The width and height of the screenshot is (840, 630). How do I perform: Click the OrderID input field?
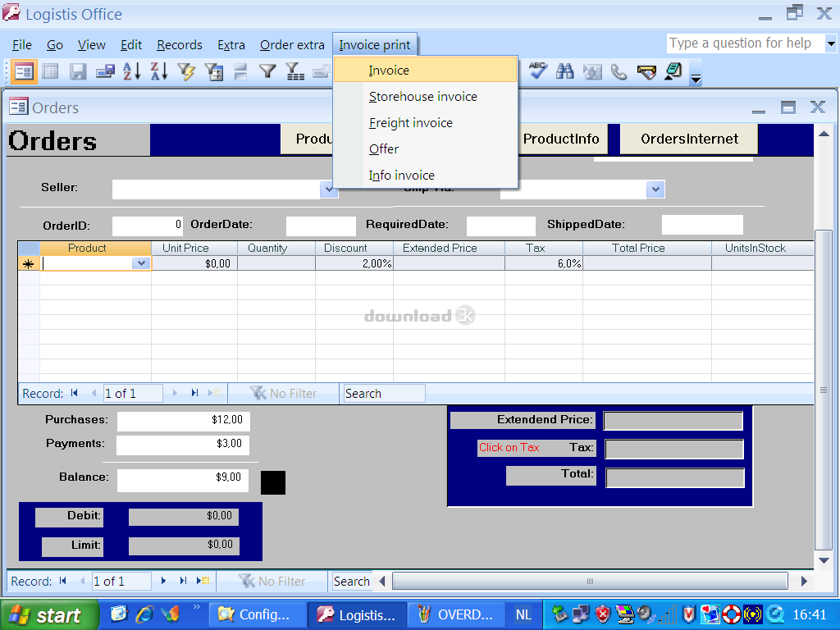click(x=148, y=226)
